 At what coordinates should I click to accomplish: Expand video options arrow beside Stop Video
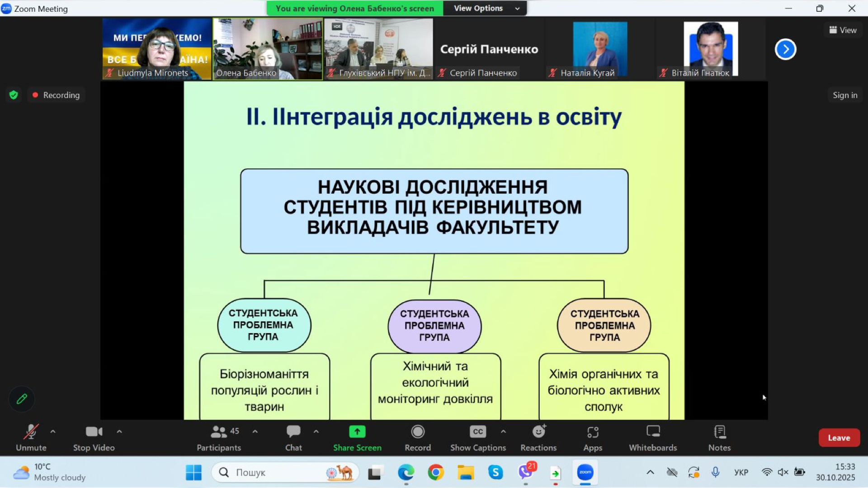click(119, 432)
